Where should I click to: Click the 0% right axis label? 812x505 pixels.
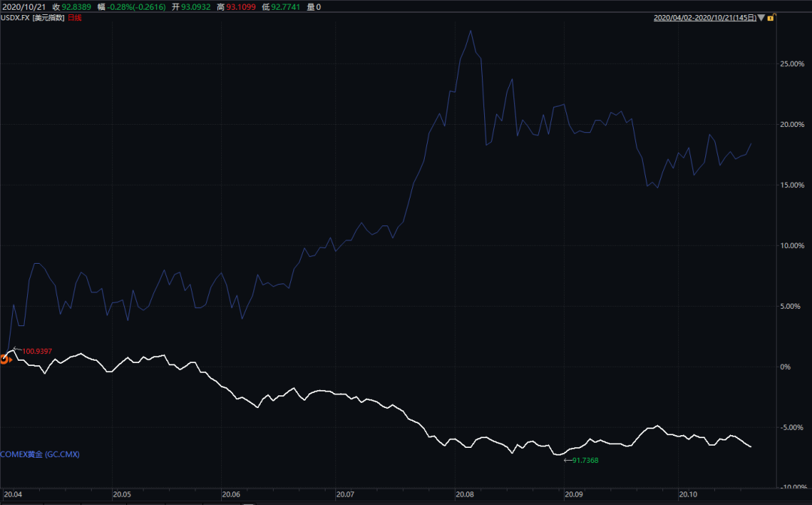pyautogui.click(x=785, y=366)
